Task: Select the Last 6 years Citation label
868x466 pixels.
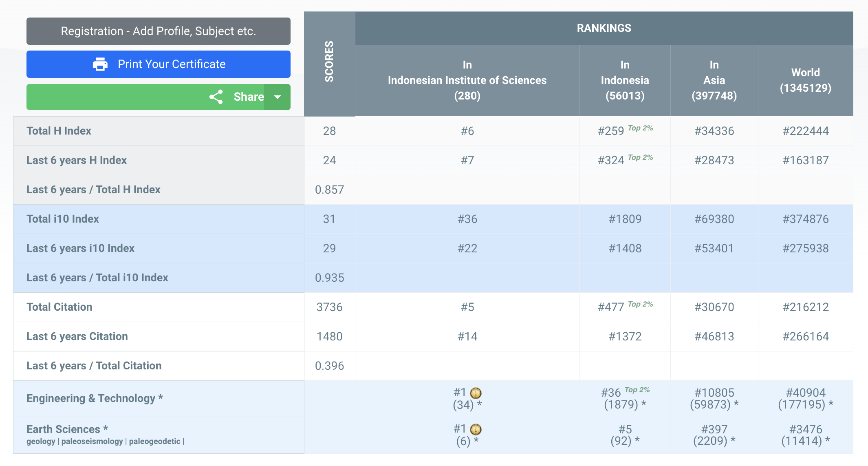Action: [77, 336]
